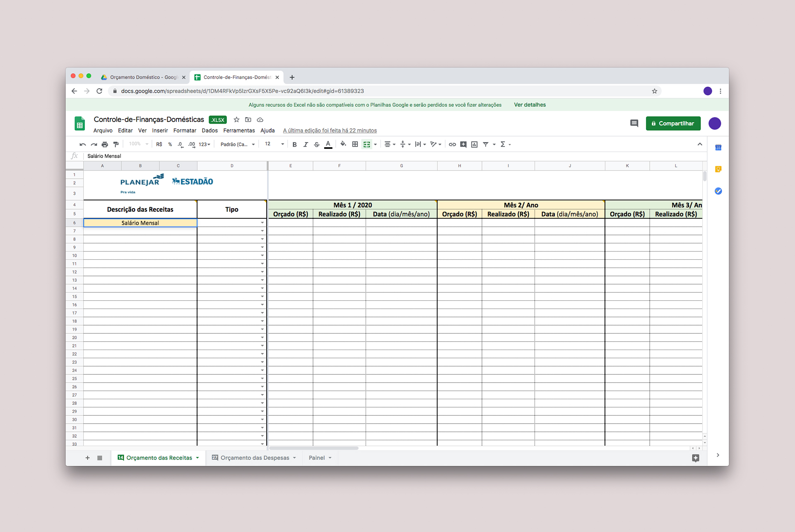Switch to Orçamento das Despesas sheet tab

click(255, 458)
